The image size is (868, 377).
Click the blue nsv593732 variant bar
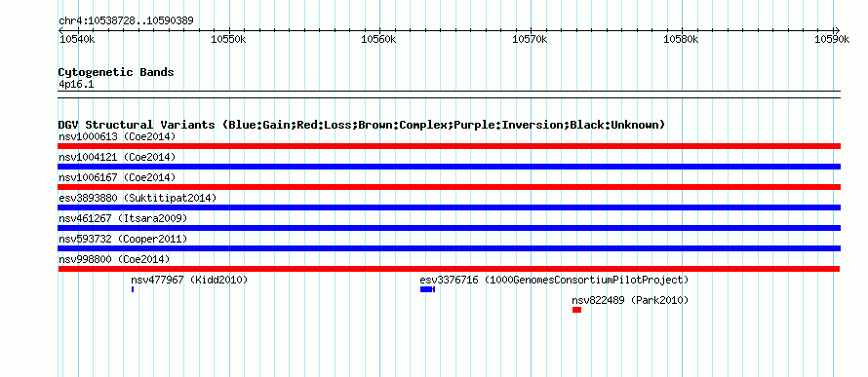[449, 248]
